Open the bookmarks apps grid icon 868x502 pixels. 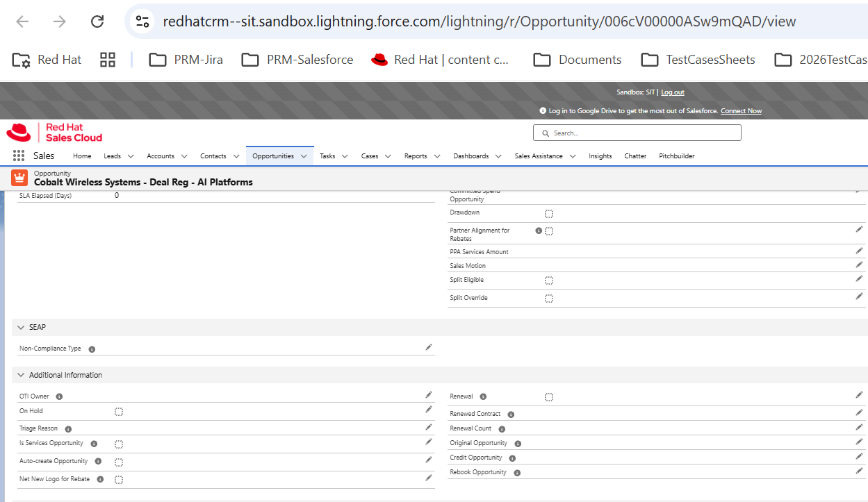(108, 60)
